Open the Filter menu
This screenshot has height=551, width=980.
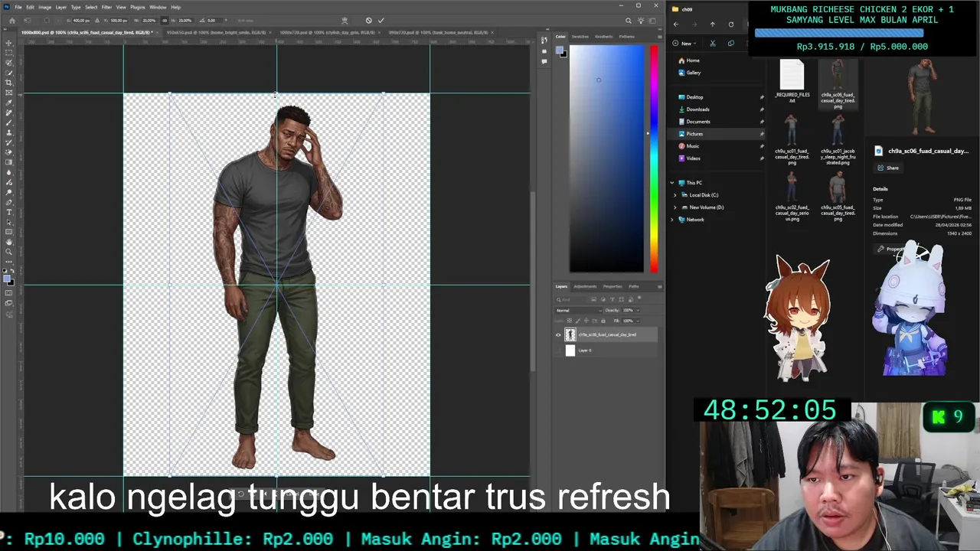[106, 7]
